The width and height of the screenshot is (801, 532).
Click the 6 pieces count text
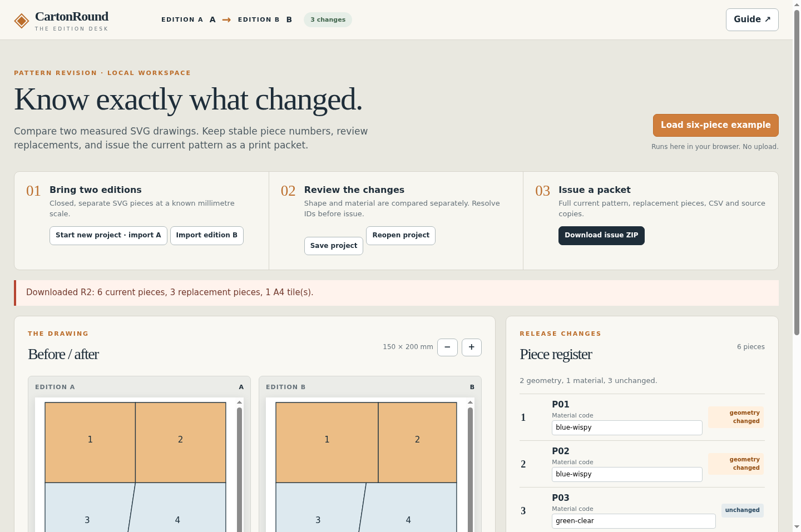point(751,347)
